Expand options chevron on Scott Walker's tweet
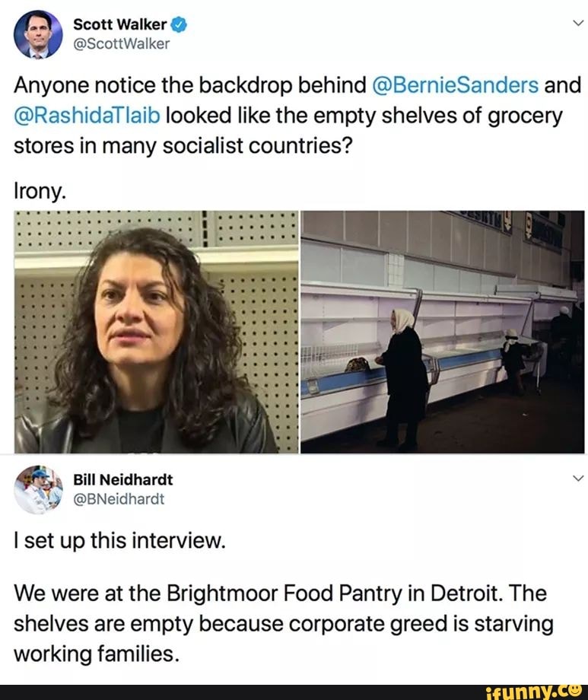Viewport: 588px width, 700px height. (x=577, y=23)
